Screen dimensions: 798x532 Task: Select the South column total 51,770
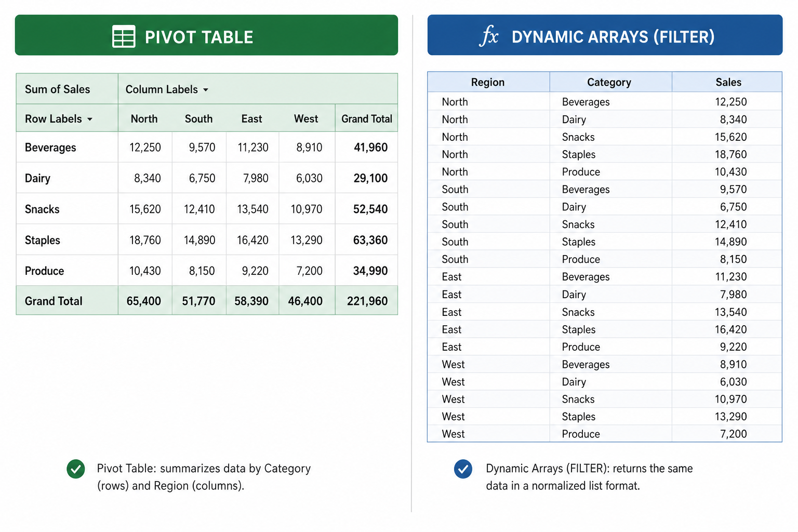[198, 301]
